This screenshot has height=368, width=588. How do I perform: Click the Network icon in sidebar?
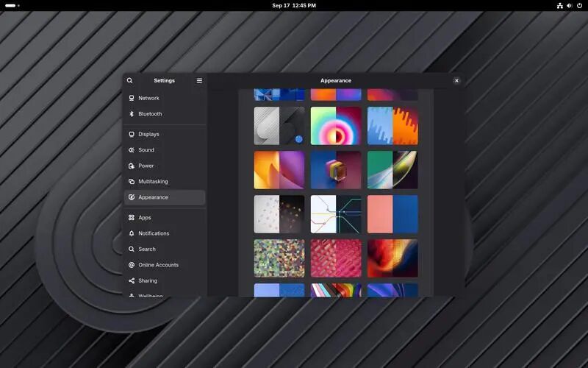pos(132,98)
